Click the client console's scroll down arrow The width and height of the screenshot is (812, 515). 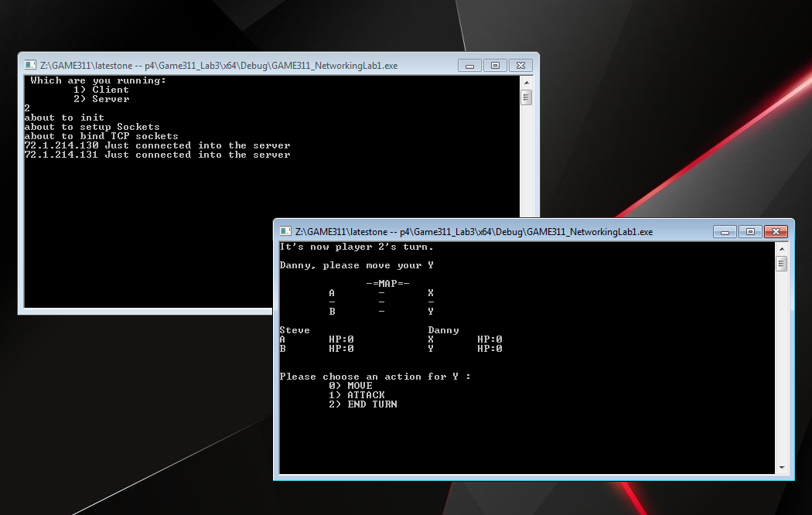pyautogui.click(x=781, y=467)
